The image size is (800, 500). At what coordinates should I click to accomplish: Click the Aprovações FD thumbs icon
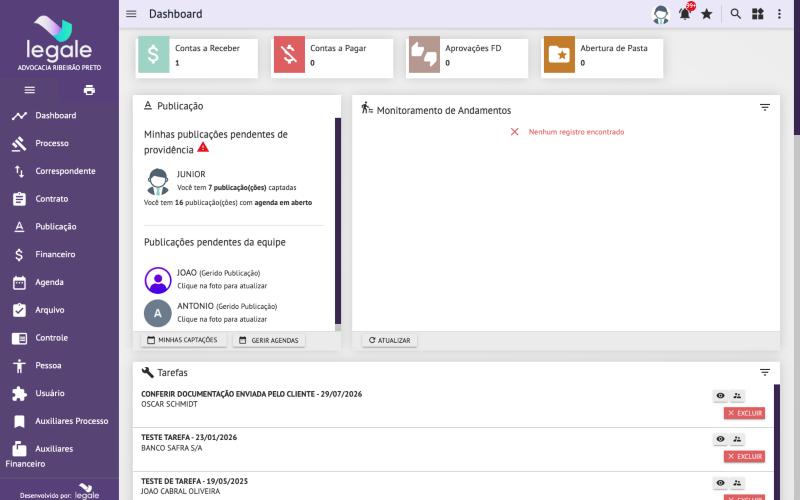coord(424,55)
